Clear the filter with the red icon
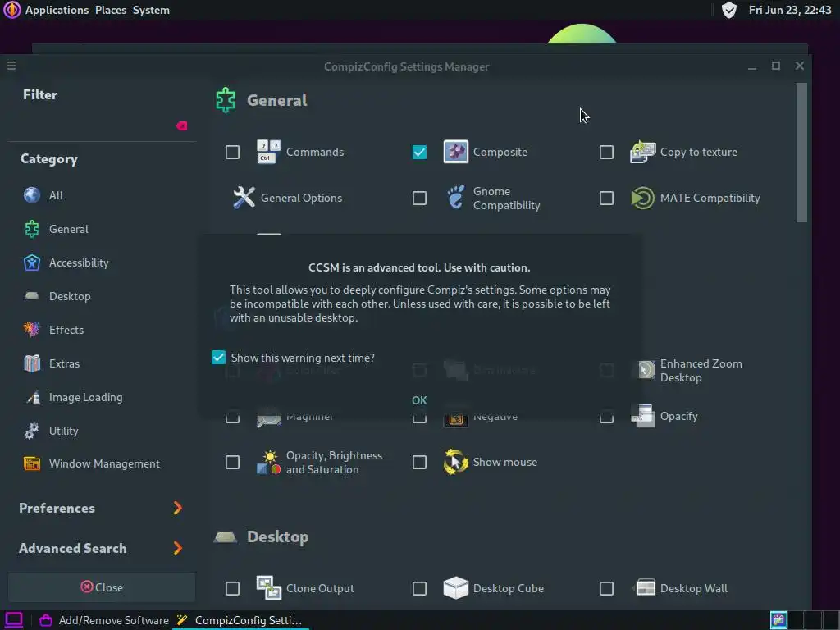This screenshot has height=630, width=840. point(181,126)
